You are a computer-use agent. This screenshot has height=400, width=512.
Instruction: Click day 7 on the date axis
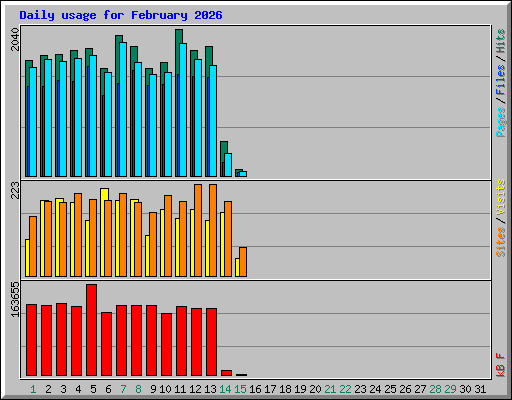[123, 389]
